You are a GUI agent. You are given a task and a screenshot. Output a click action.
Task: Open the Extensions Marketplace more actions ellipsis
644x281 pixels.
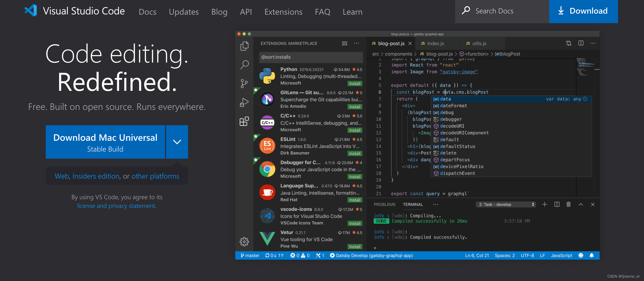356,43
